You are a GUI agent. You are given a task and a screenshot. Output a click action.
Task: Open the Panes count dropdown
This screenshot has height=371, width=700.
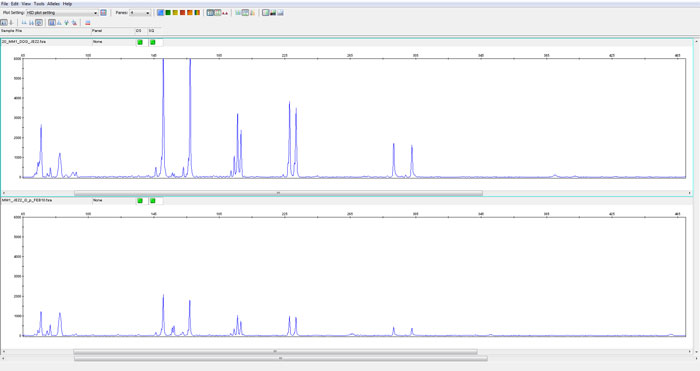coord(140,13)
